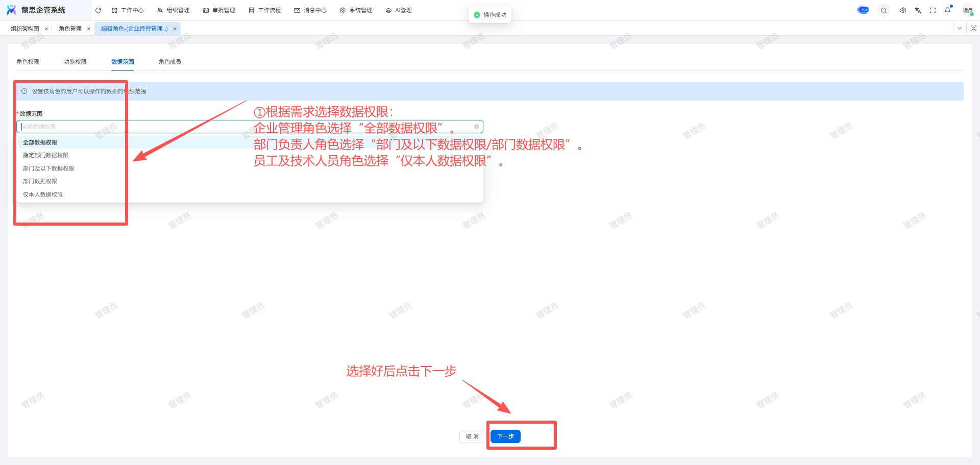Clear the 数据范围 selection with the x icon
Viewport: 980px width, 465px height.
(x=476, y=127)
